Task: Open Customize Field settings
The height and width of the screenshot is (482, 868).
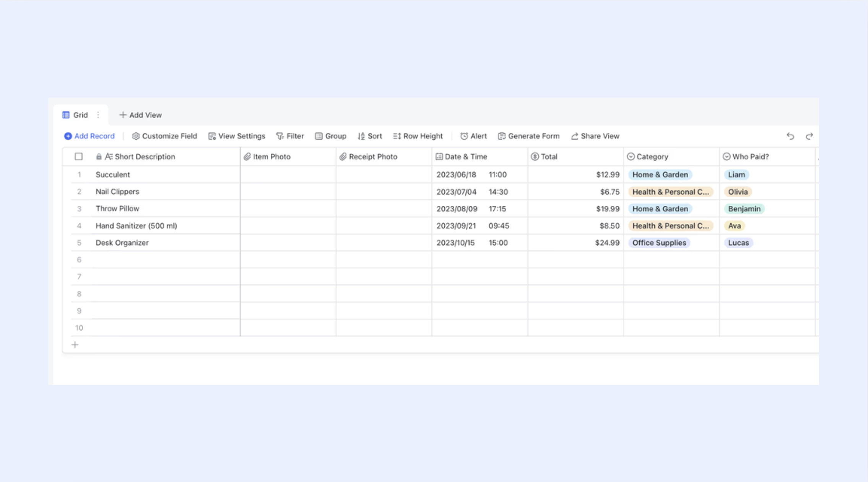Action: click(164, 136)
